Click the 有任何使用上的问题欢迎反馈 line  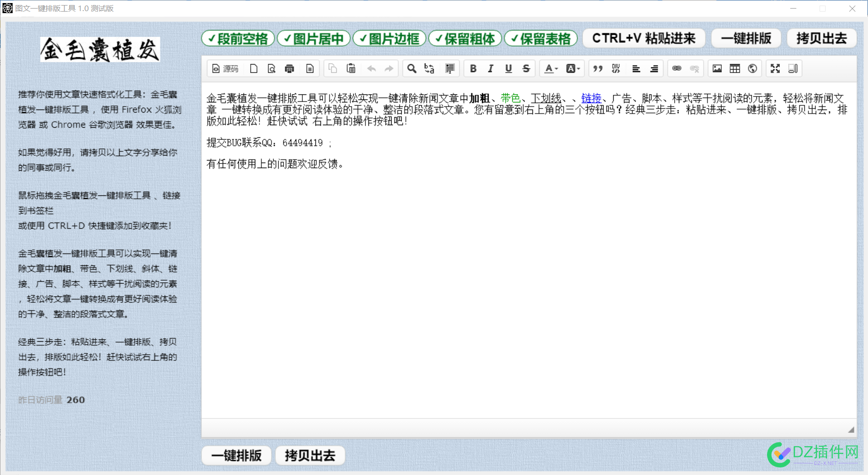coord(275,164)
